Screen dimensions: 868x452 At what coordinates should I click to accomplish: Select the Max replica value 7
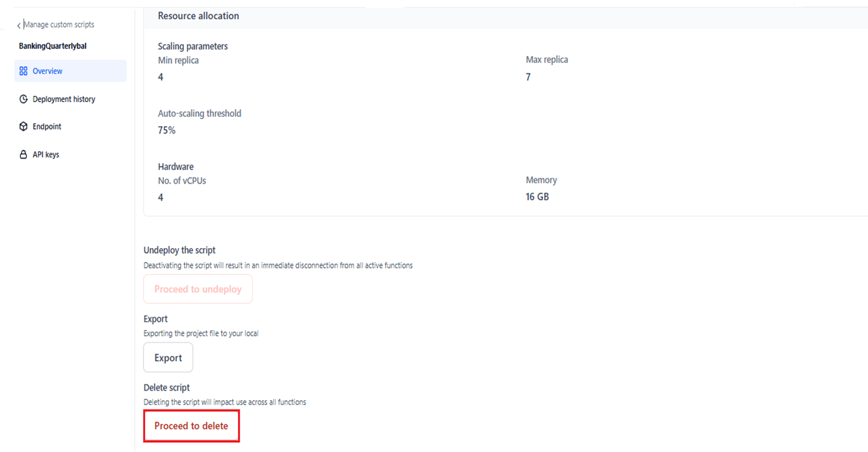pos(528,77)
